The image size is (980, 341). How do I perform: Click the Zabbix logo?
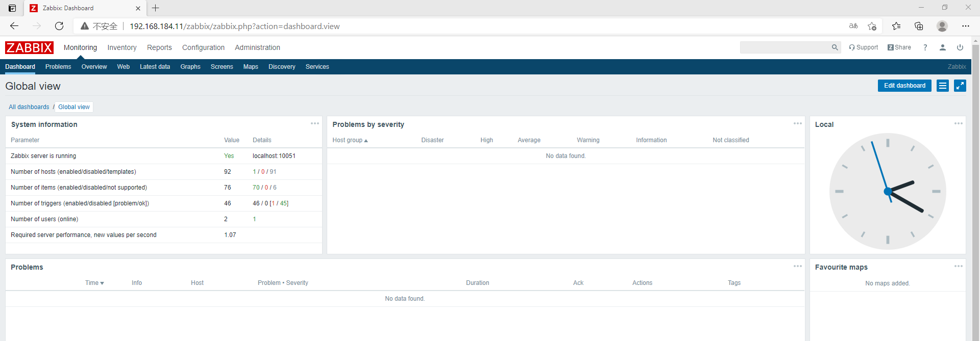click(29, 47)
